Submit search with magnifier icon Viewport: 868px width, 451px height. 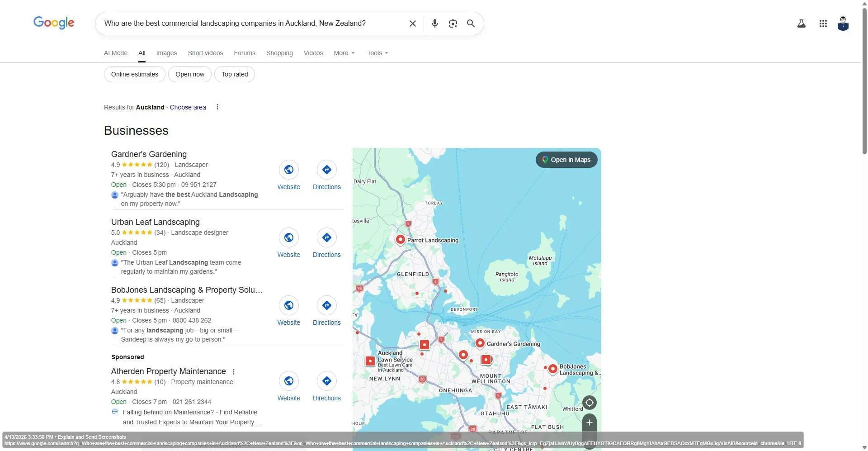471,24
